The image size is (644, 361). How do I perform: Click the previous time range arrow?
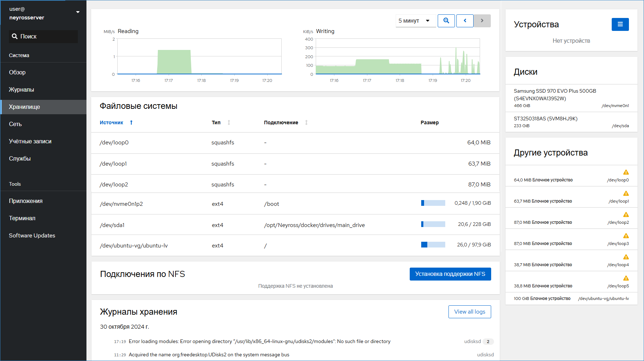coord(465,21)
